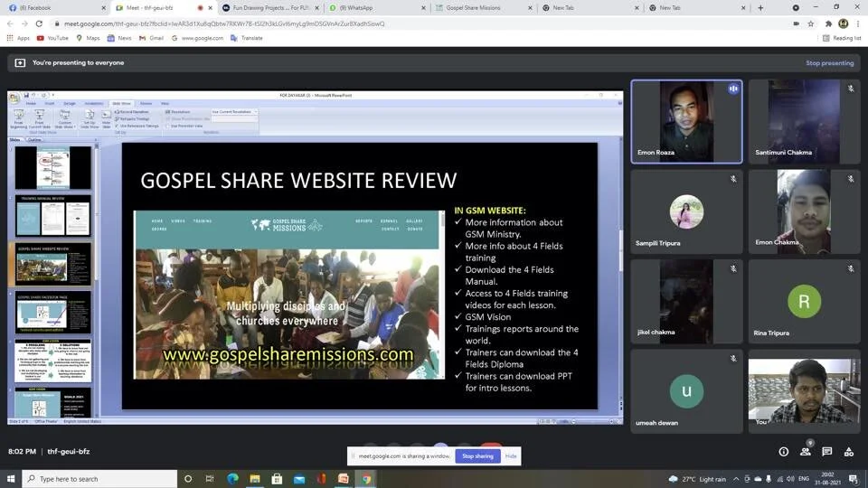Click Hide Slide icon in ribbon
The image size is (868, 488).
click(107, 120)
